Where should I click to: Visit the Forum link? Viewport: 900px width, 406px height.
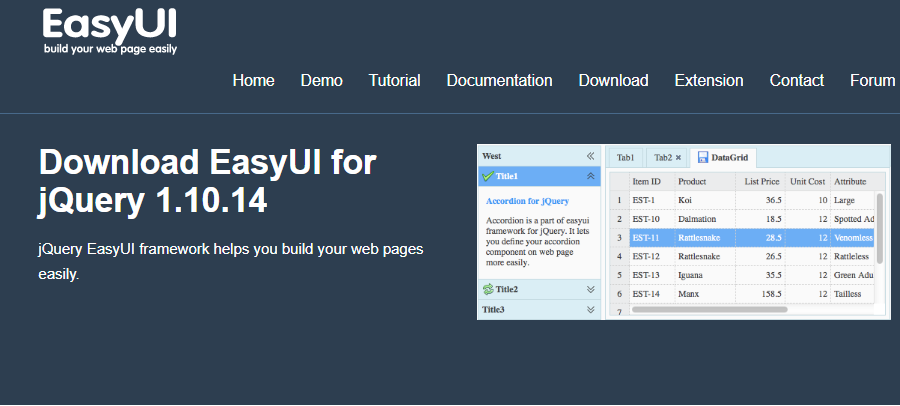tap(872, 80)
